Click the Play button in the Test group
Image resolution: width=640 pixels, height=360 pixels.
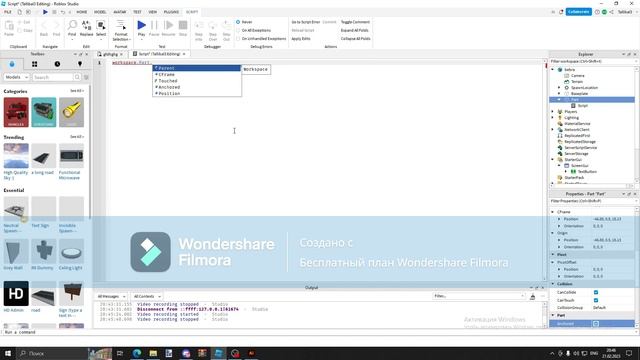[x=141, y=25]
